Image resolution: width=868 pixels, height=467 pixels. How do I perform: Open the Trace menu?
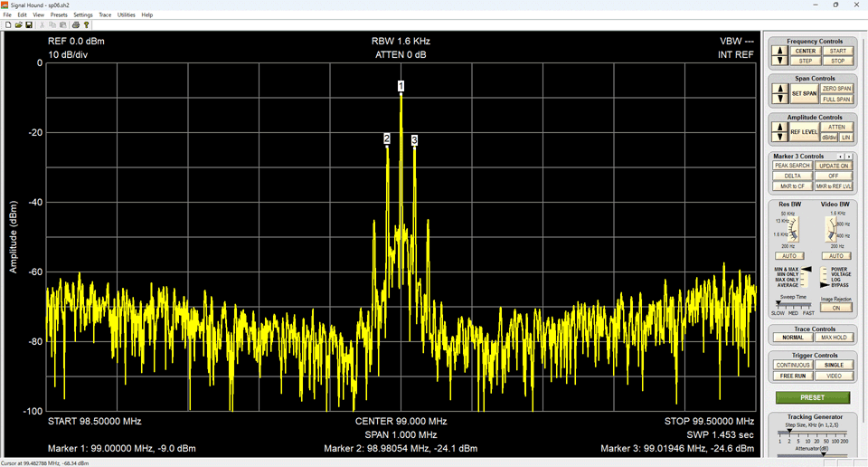(x=105, y=15)
